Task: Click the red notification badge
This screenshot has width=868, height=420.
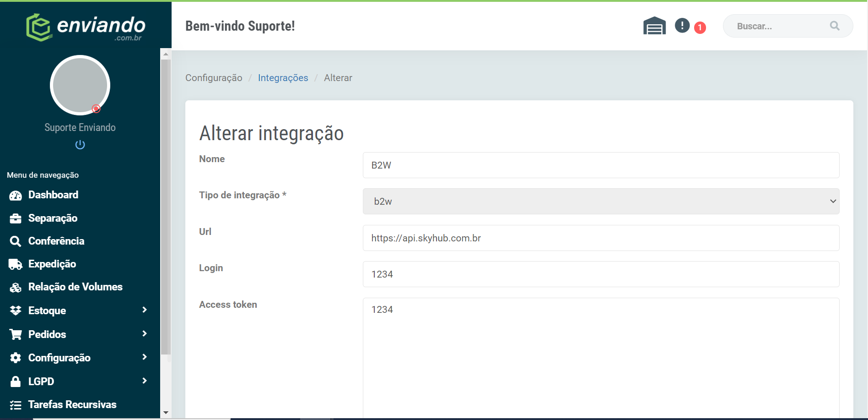Action: pos(700,27)
